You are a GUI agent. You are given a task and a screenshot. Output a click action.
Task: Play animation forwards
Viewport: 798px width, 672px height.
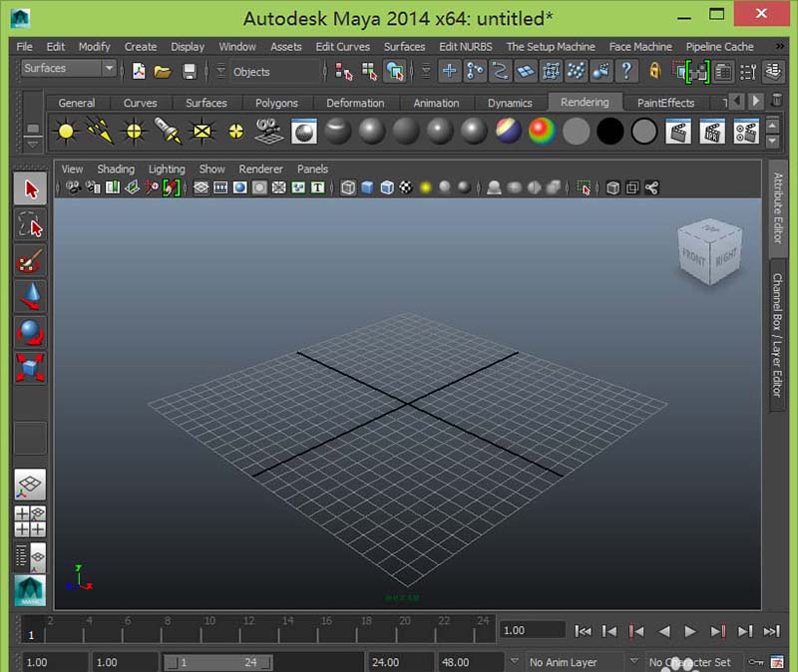[x=690, y=631]
